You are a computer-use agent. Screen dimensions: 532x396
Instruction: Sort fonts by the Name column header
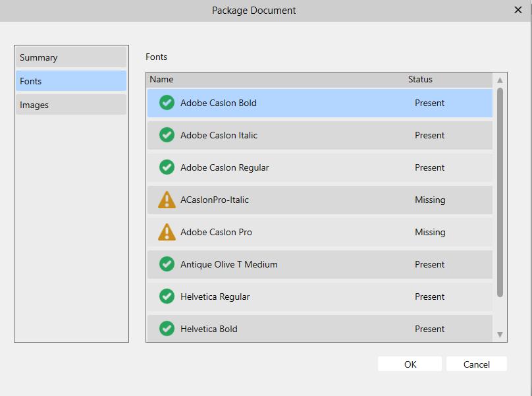click(161, 80)
